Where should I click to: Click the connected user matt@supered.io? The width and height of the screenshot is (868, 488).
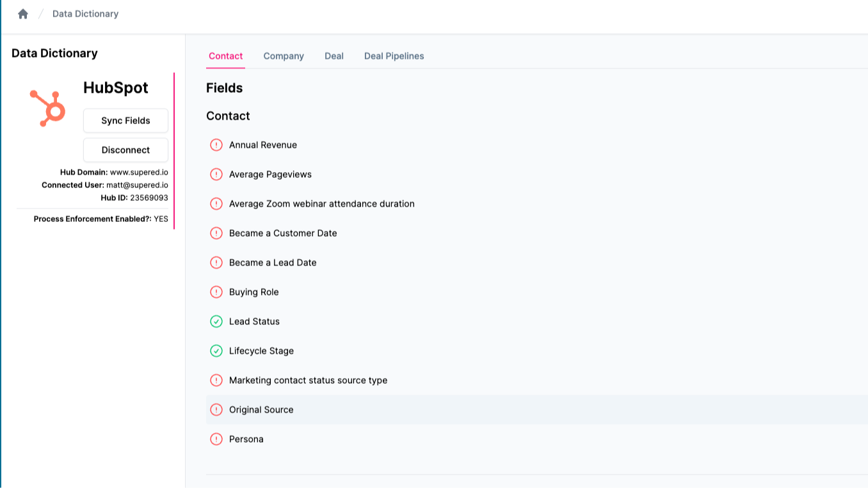pos(137,185)
